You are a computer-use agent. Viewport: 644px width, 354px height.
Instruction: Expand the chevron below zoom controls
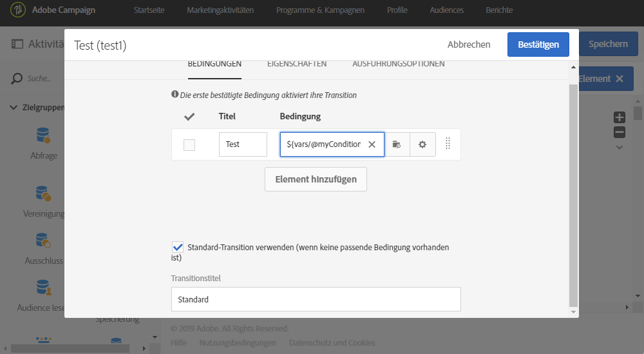click(x=620, y=147)
